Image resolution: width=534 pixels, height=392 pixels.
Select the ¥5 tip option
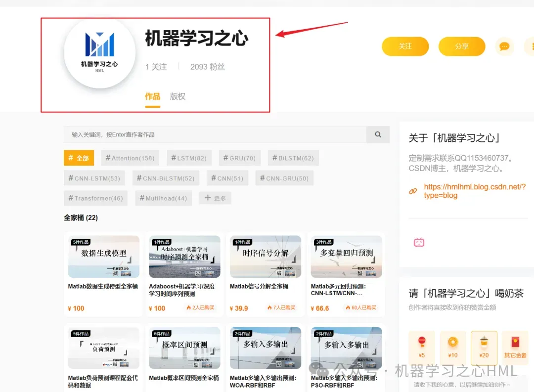point(422,348)
